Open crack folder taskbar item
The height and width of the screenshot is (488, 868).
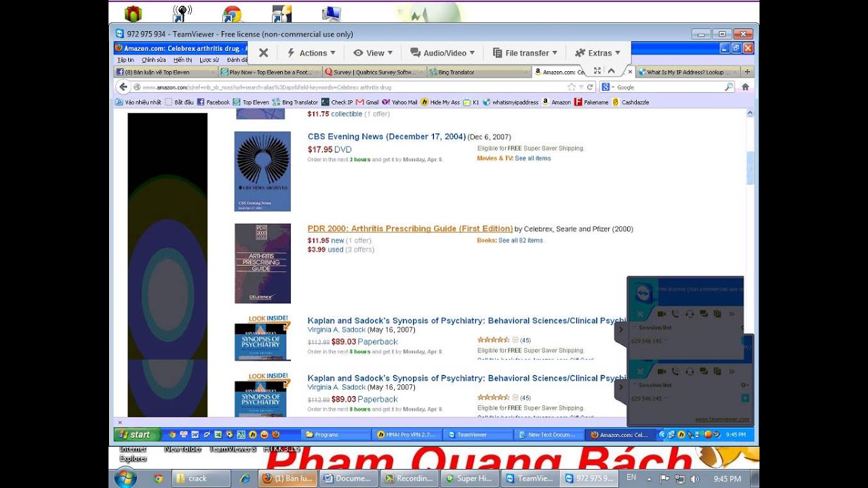pos(201,478)
